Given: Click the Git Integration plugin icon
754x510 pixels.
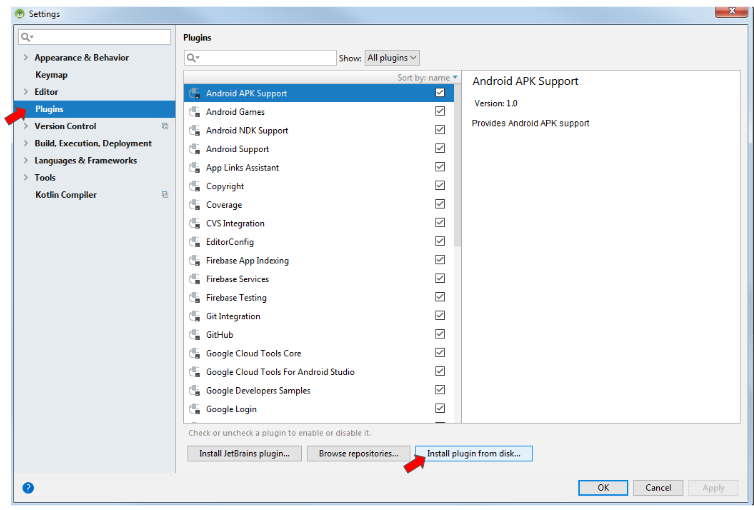Looking at the screenshot, I should pyautogui.click(x=195, y=316).
